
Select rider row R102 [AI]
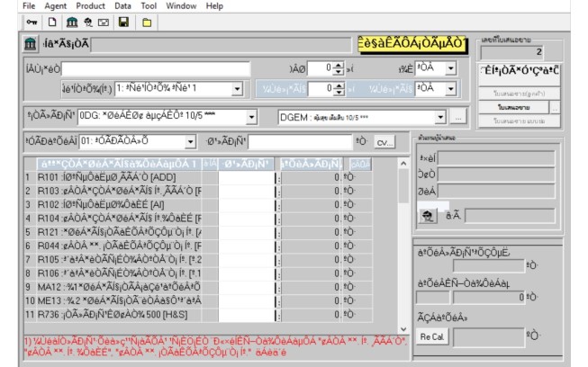(119, 205)
